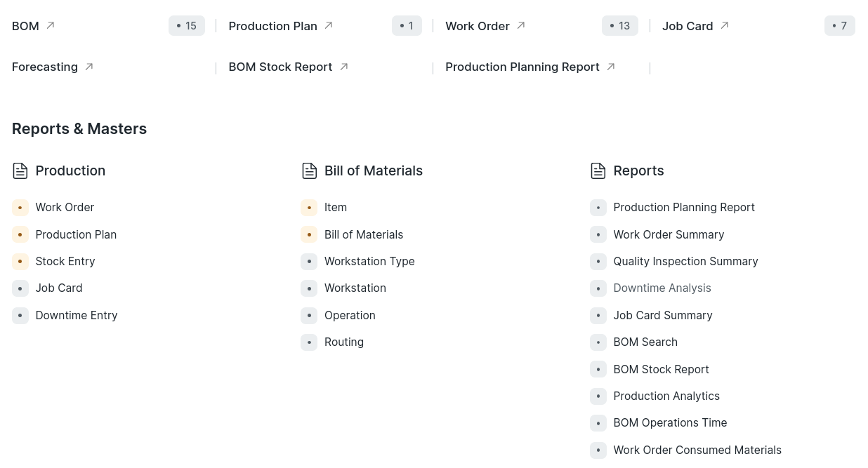Click the arrow icon beside Production Plan shortcut
The height and width of the screenshot is (468, 868).
tap(329, 25)
